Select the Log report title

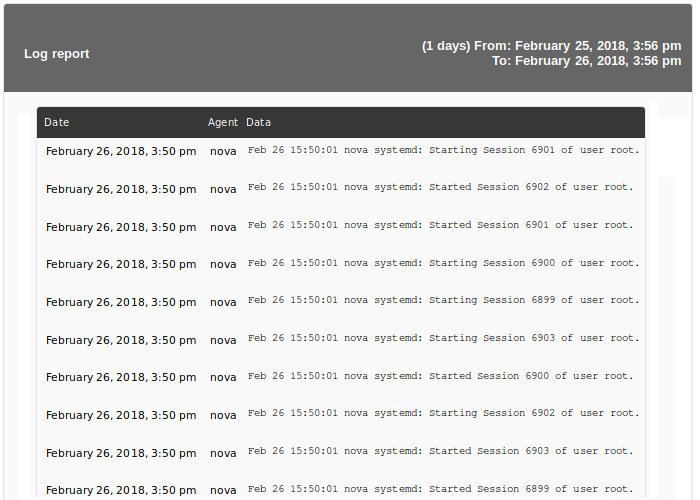click(x=57, y=54)
